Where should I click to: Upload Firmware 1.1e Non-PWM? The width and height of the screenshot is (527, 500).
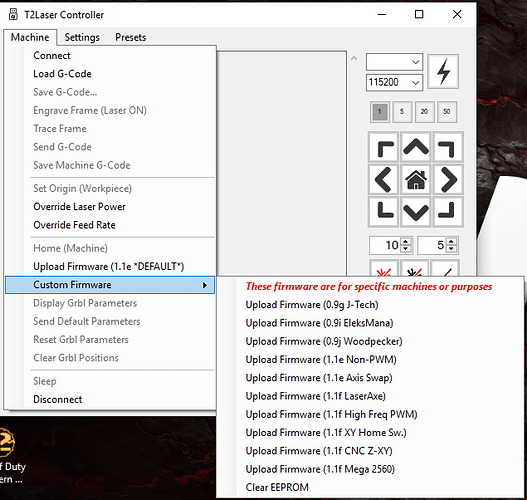pos(370,360)
